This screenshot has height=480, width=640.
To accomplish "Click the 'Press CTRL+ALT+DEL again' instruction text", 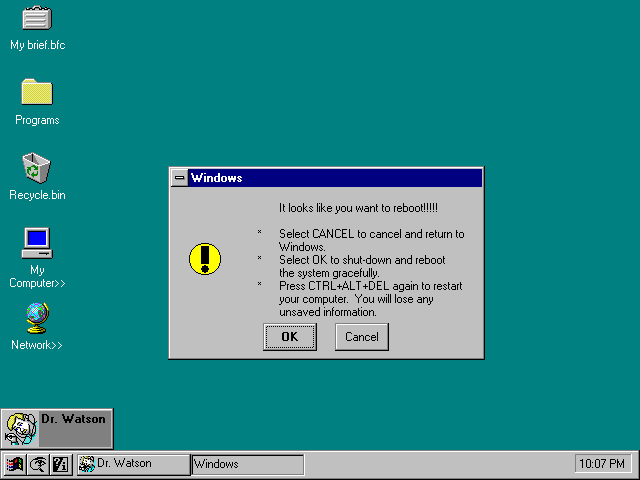I will pos(371,299).
